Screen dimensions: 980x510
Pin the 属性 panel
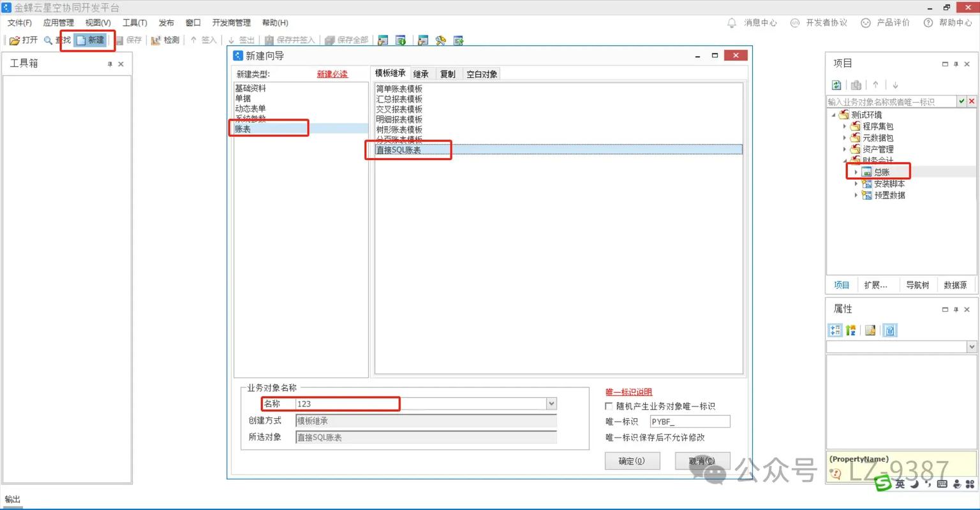coord(956,309)
